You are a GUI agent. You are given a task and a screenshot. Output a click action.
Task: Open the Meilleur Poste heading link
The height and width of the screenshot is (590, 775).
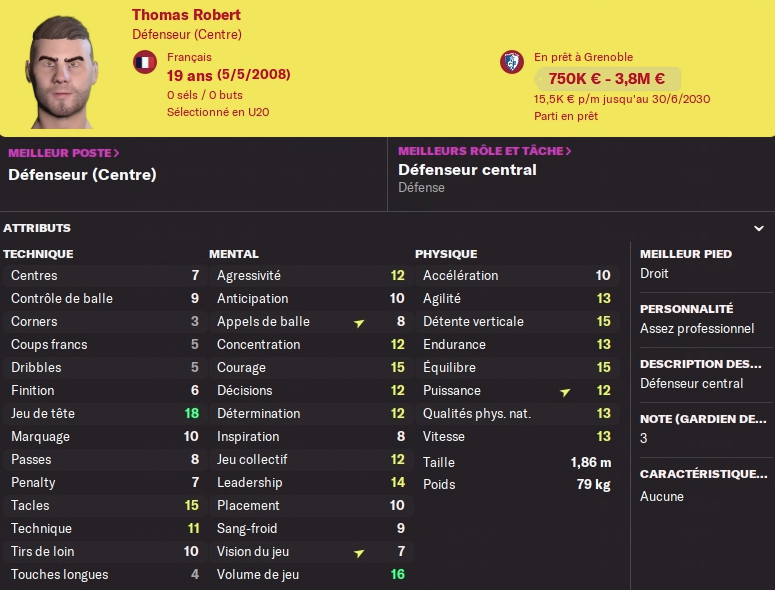click(x=64, y=153)
